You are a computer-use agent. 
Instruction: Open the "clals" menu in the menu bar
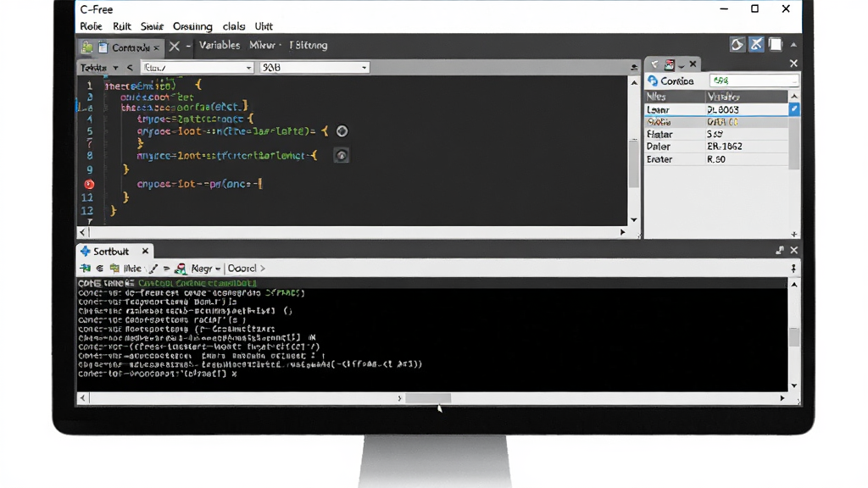234,26
